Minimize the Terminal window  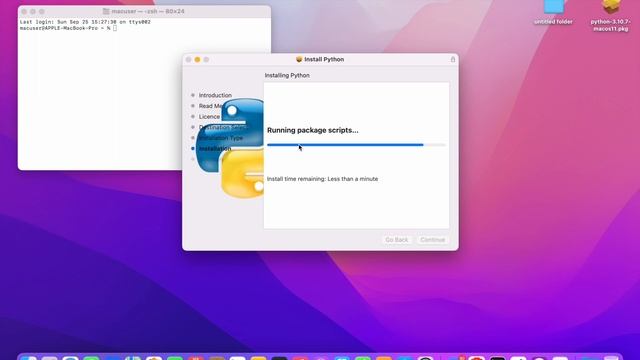33,11
